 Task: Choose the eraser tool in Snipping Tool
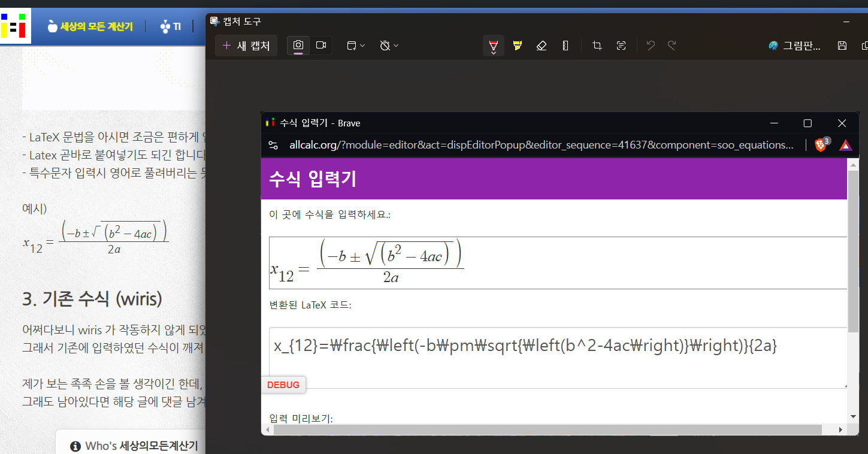[x=542, y=46]
